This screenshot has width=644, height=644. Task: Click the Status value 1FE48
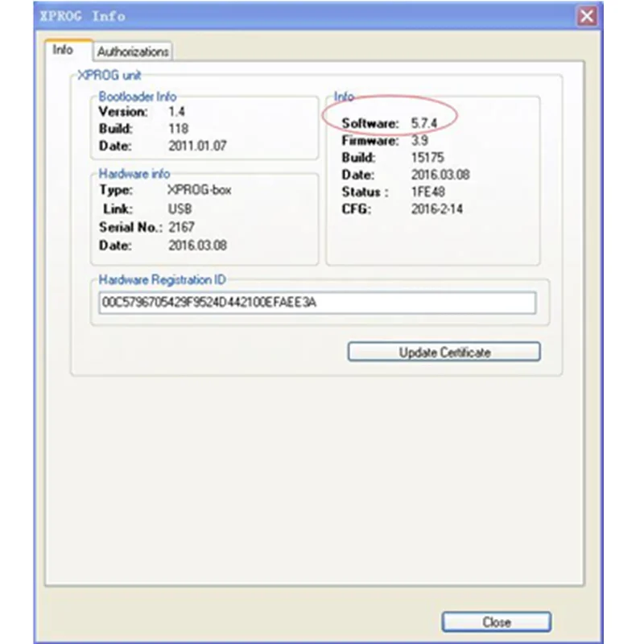point(428,192)
